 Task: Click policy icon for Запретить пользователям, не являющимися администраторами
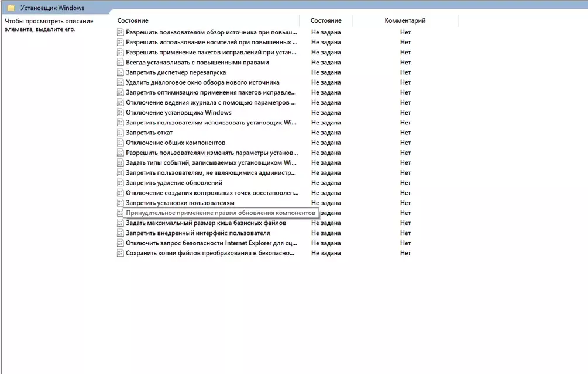121,173
